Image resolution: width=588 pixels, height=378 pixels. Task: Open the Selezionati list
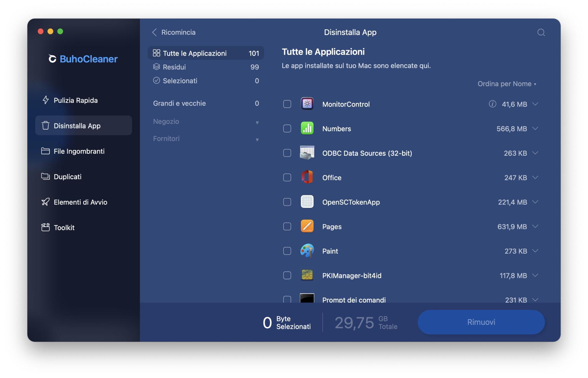[180, 81]
